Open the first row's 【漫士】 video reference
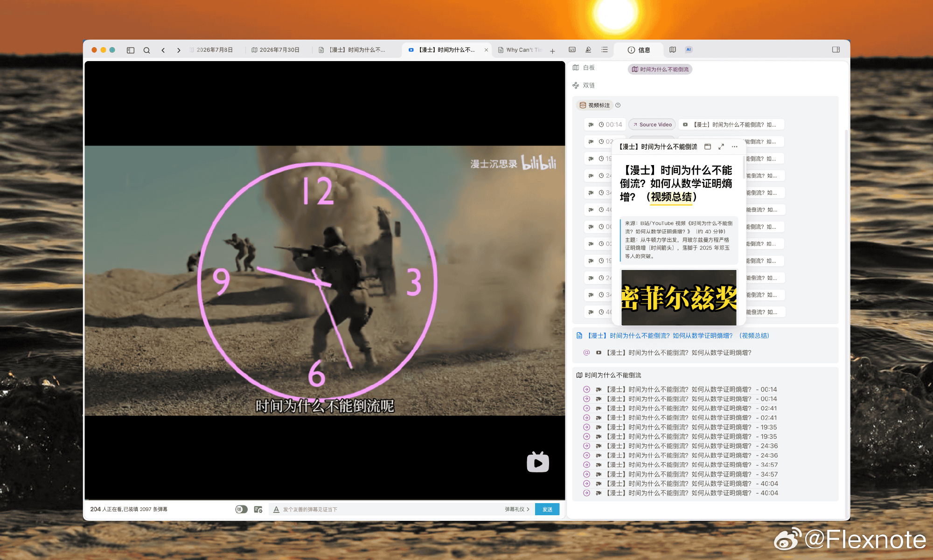The width and height of the screenshot is (933, 560). tap(731, 124)
